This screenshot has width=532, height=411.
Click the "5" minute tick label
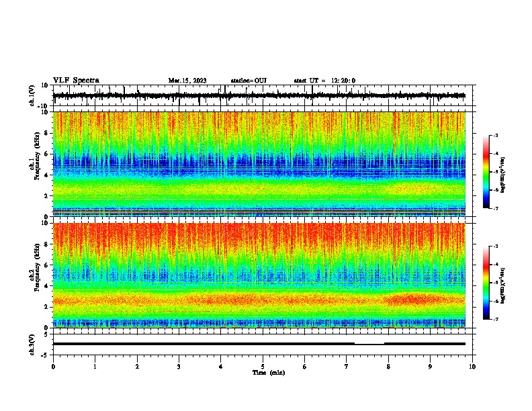point(263,367)
